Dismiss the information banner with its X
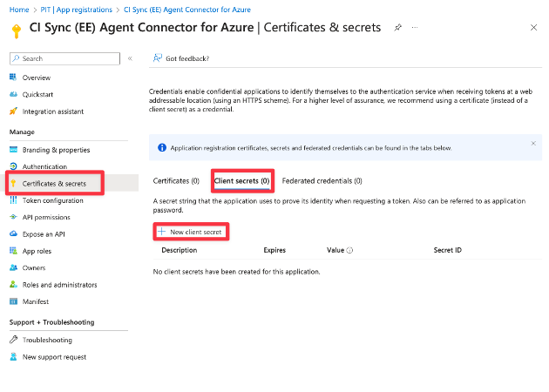 tap(533, 143)
